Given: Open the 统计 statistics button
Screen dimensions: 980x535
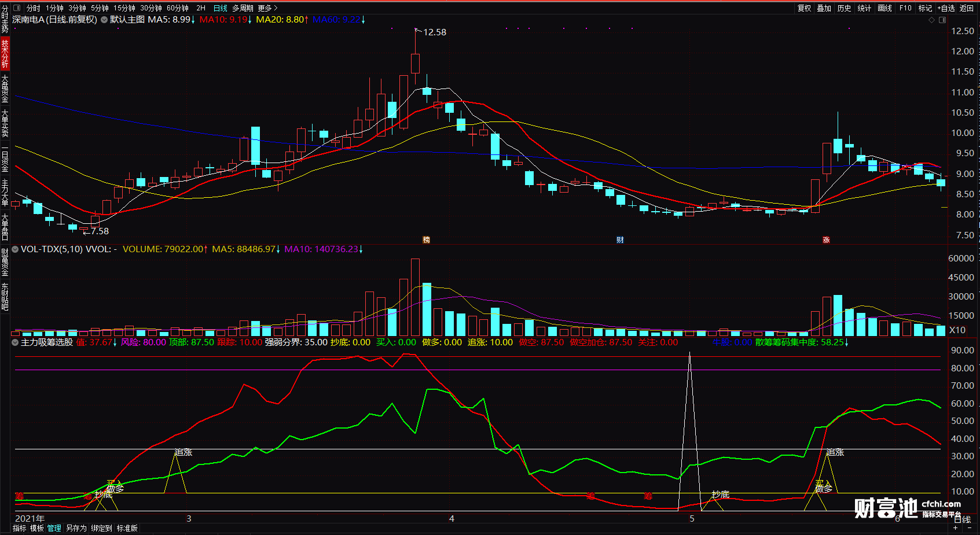Looking at the screenshot, I should (x=864, y=8).
